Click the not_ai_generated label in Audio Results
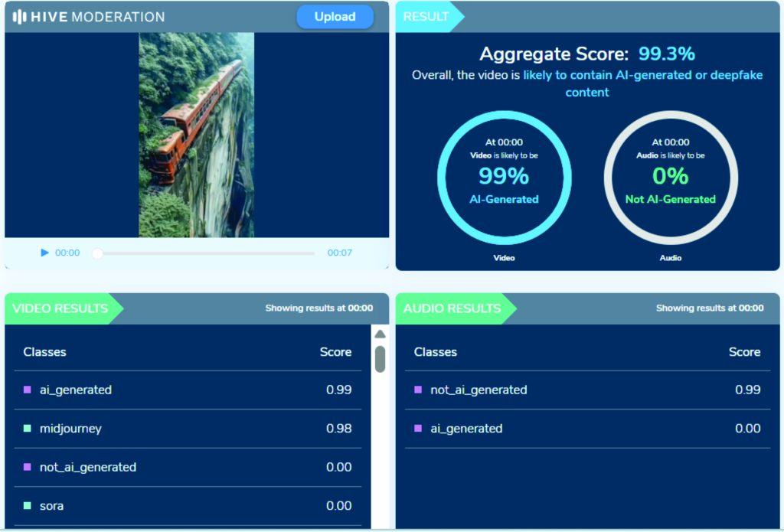Image resolution: width=784 pixels, height=532 pixels. 479,390
